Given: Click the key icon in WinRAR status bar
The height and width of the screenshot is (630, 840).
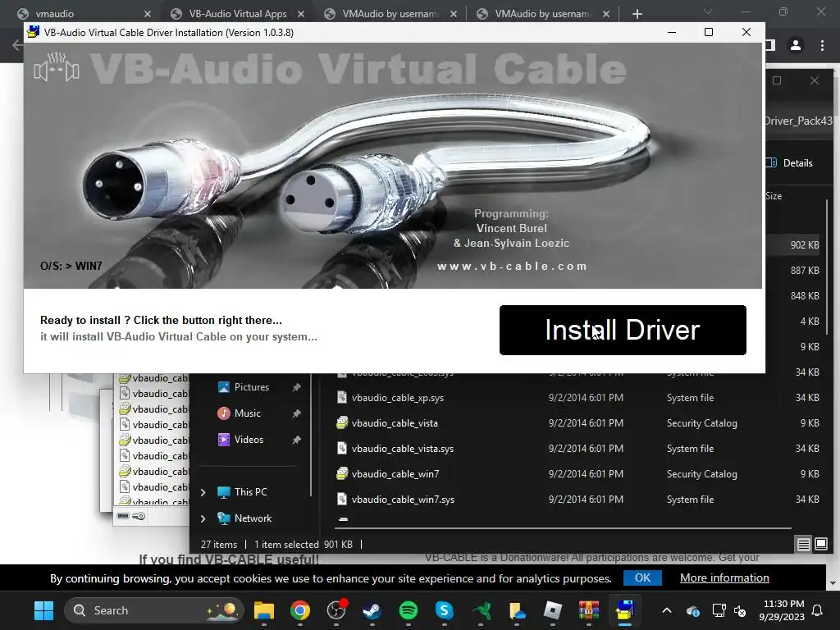Looking at the screenshot, I should coord(139,517).
